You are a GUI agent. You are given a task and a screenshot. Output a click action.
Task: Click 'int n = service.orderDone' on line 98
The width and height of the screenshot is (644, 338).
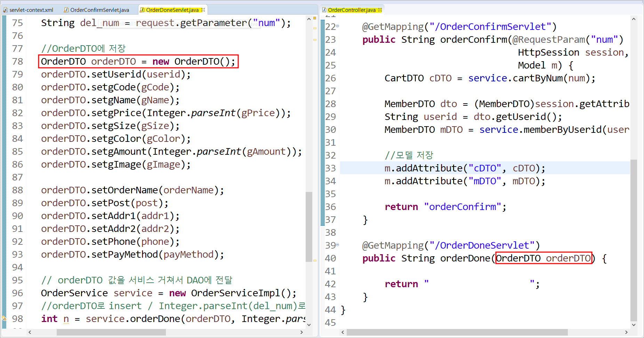112,319
